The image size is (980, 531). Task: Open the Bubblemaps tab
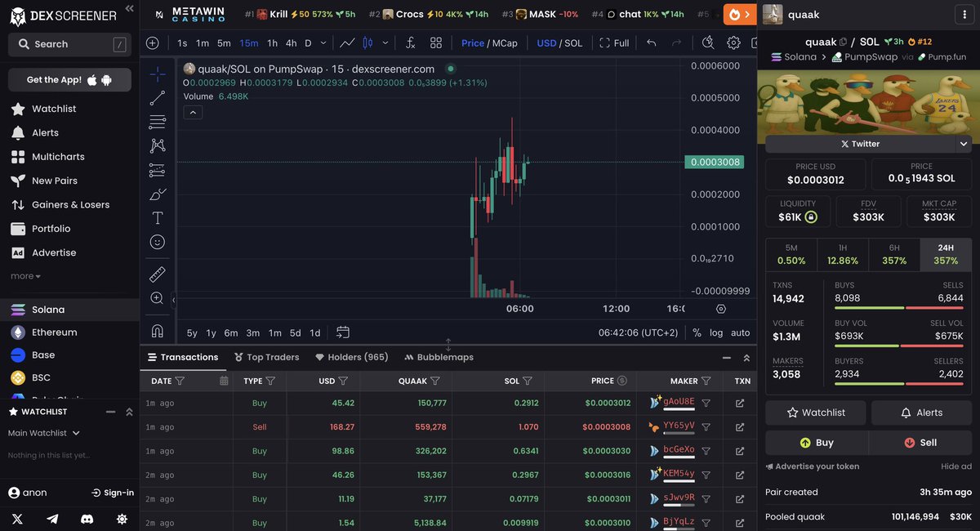[x=439, y=357]
